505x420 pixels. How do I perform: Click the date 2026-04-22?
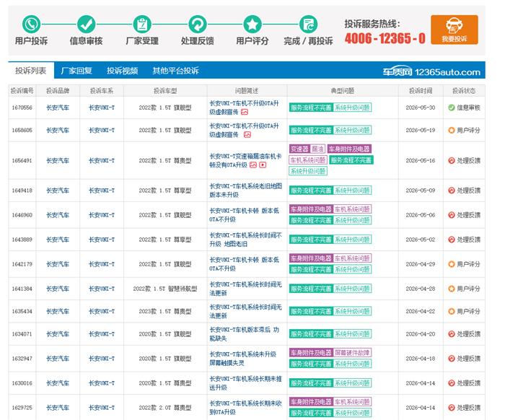click(421, 312)
